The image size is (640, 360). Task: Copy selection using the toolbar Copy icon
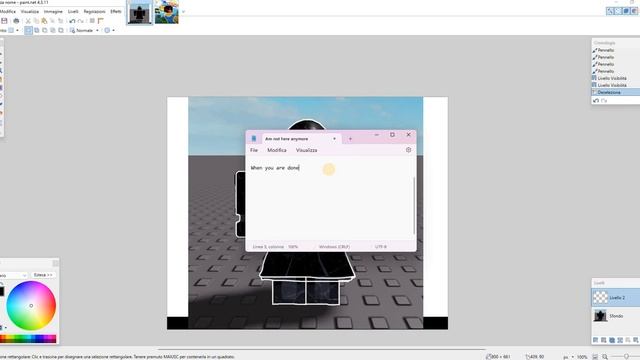(x=36, y=21)
